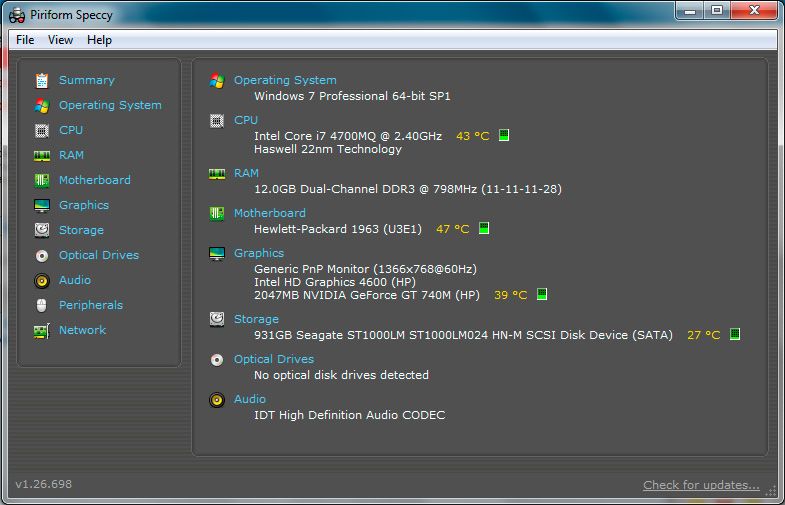
Task: Click Check for updates link
Action: coord(701,485)
